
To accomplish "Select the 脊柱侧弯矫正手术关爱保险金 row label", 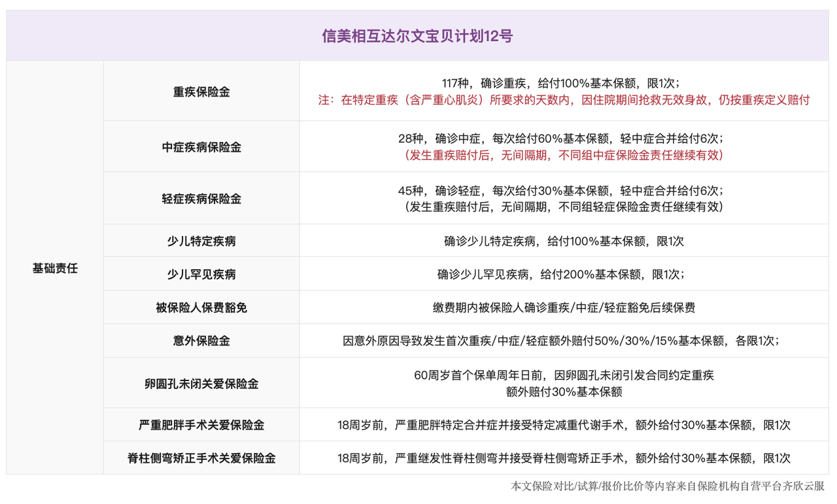I will click(x=201, y=458).
